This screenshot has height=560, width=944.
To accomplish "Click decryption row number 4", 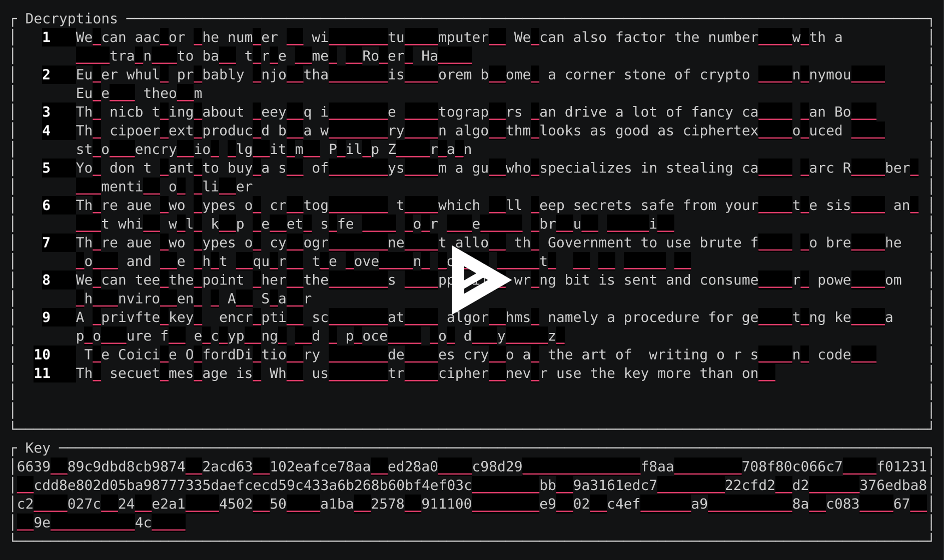I will (x=47, y=131).
